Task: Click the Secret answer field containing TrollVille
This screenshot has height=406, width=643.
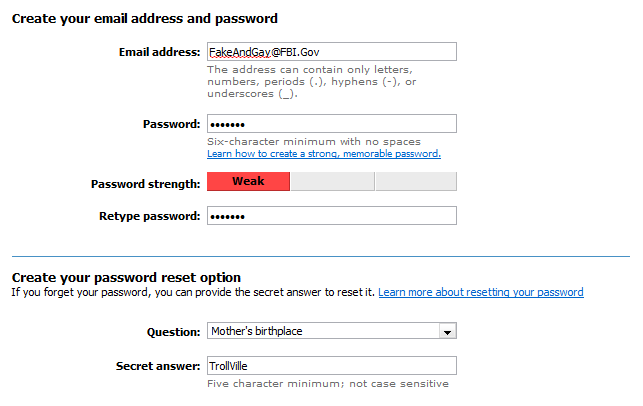Action: (331, 366)
